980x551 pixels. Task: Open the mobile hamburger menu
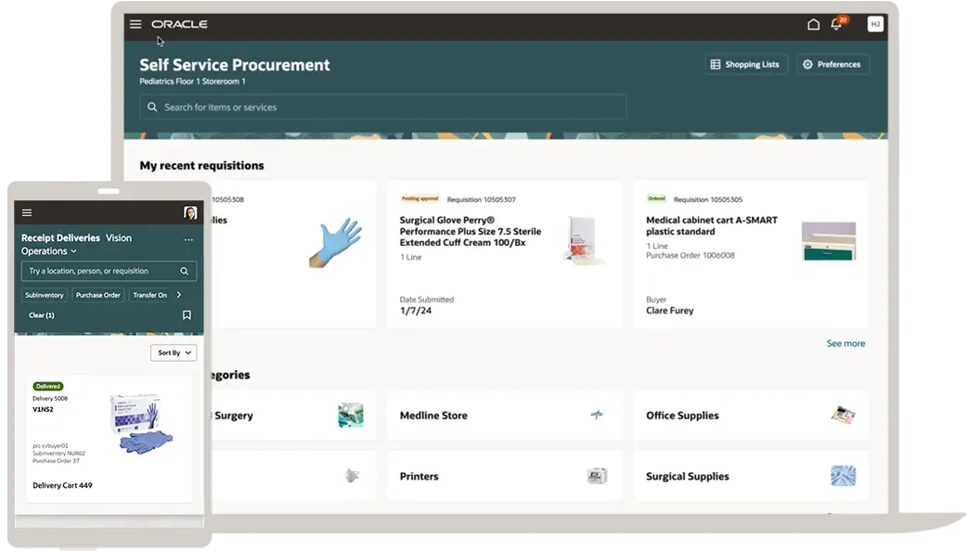(x=27, y=213)
